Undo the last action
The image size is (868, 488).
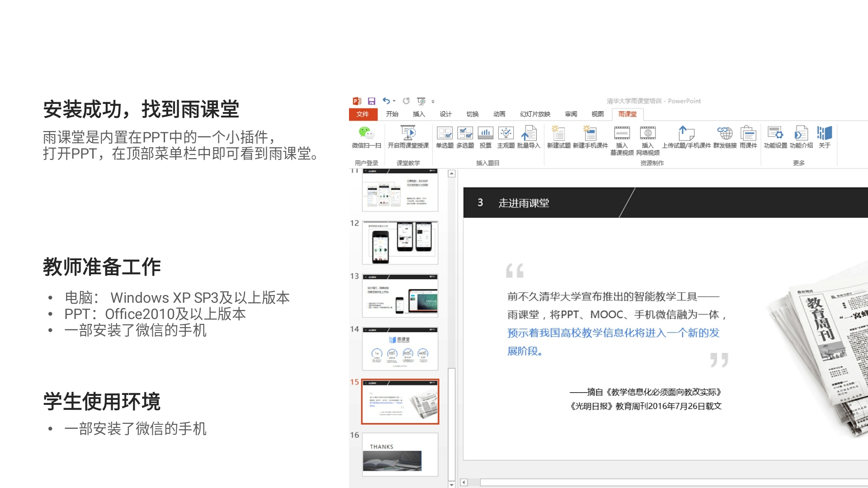pos(386,101)
